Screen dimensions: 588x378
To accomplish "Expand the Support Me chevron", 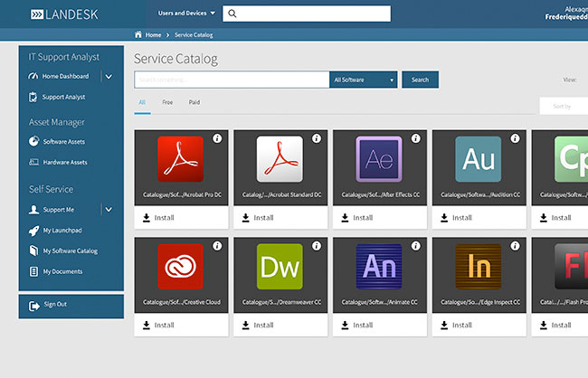I will [109, 210].
